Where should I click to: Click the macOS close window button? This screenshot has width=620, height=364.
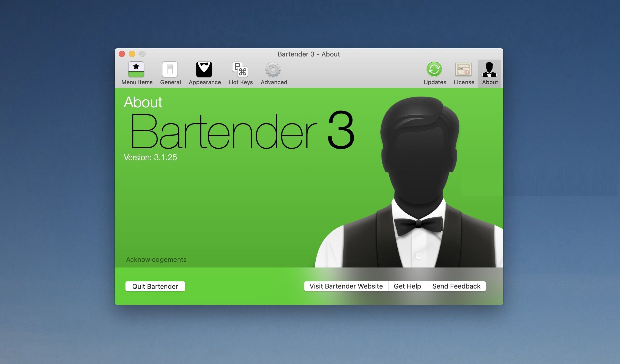[122, 54]
